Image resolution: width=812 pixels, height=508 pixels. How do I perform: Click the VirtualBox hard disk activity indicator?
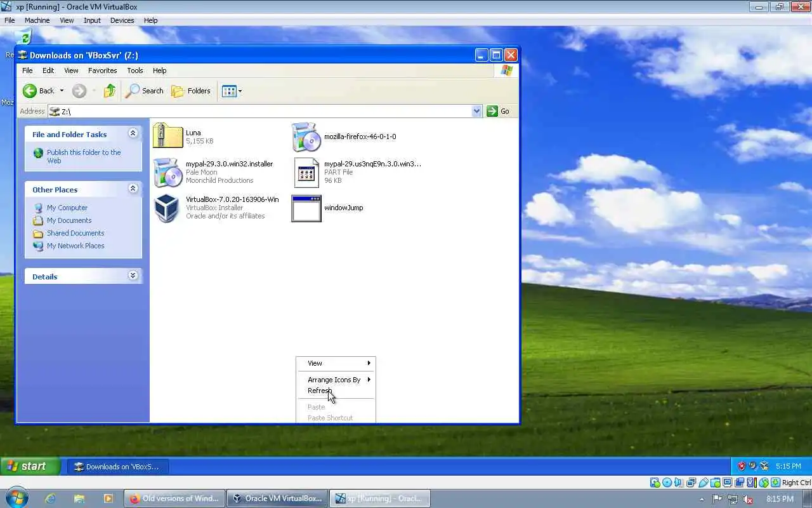[x=655, y=483]
